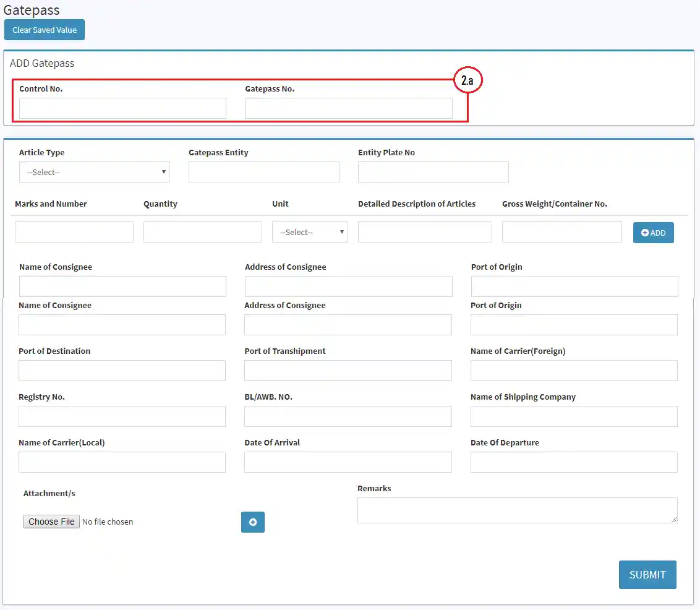This screenshot has width=700, height=610.
Task: Click the BL/AWB. NO. field
Action: pos(348,416)
